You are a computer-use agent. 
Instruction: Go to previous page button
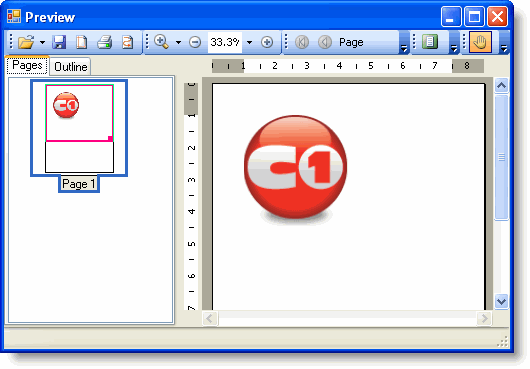[325, 42]
